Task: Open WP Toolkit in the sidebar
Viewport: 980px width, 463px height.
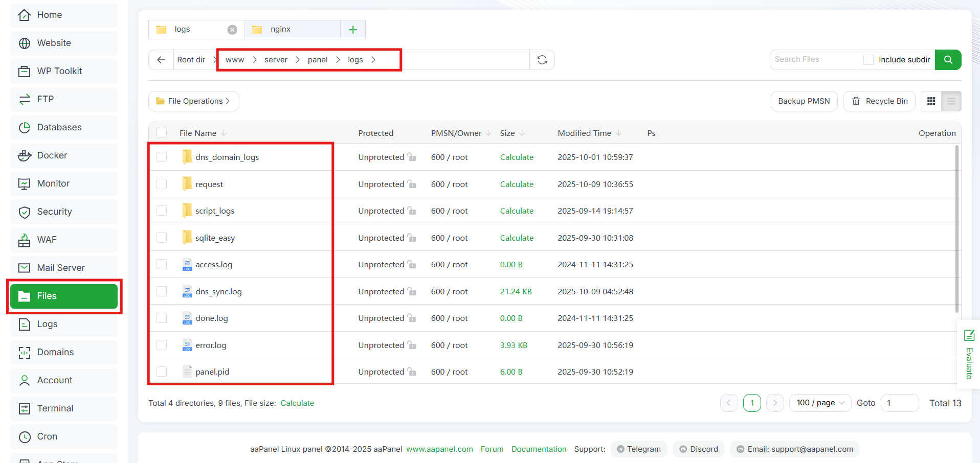Action: click(64, 71)
